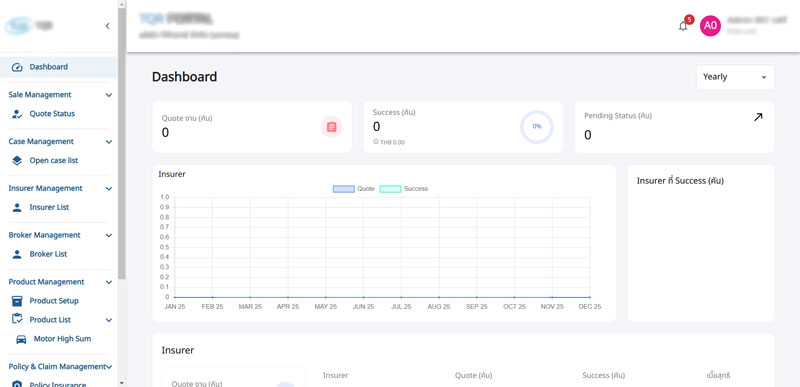Click the Product List clipboard icon
Screen dimensions: 800x387
tap(17, 319)
